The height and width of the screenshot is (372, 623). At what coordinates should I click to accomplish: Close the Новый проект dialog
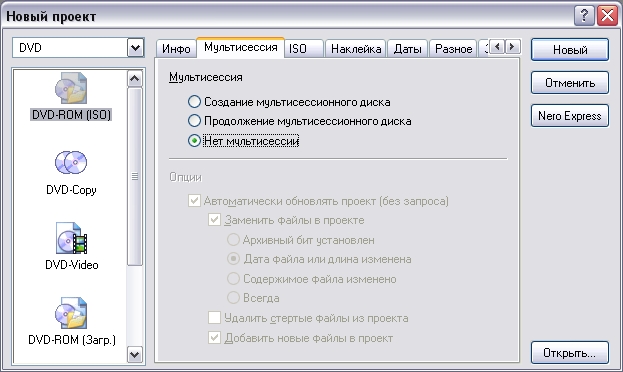[x=608, y=16]
